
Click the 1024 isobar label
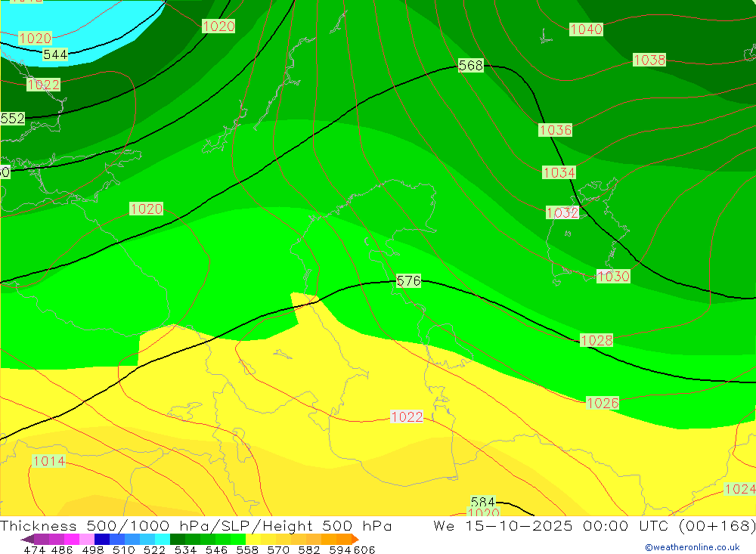(740, 489)
